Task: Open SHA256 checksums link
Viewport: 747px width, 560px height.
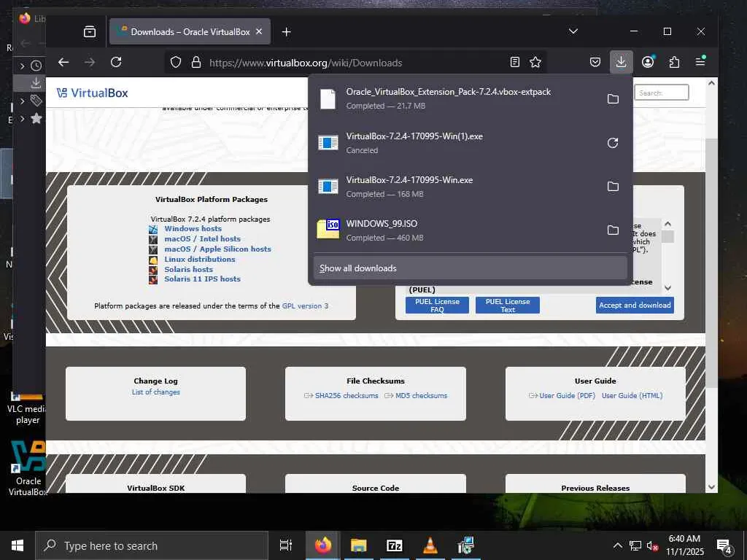Action: [x=347, y=396]
